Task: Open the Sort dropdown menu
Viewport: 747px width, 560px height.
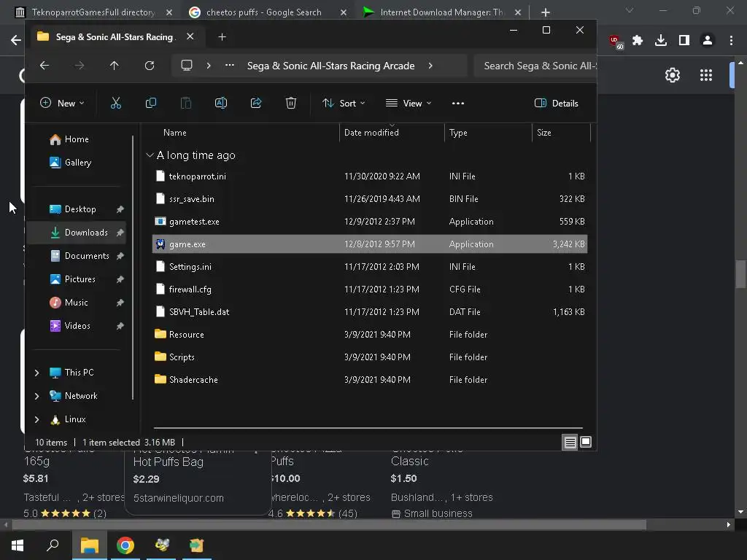Action: [x=344, y=104]
